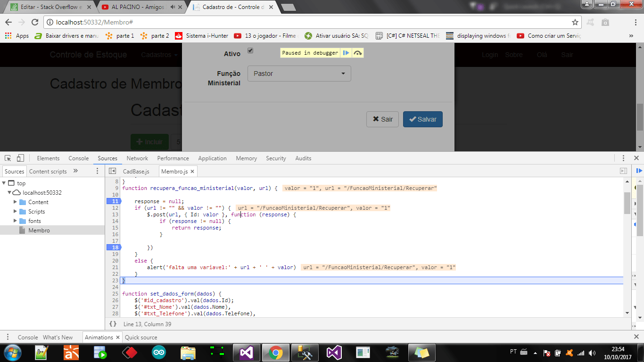The width and height of the screenshot is (644, 362).
Task: Close the Membro.js editor tab
Action: pyautogui.click(x=192, y=172)
